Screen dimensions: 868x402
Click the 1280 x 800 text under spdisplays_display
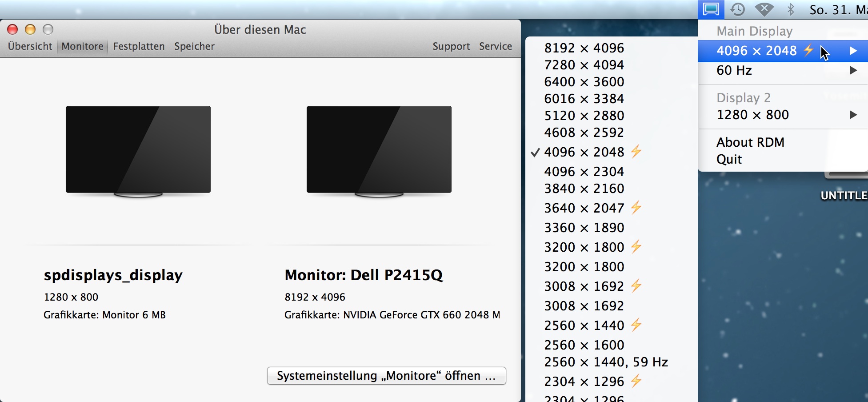[71, 297]
